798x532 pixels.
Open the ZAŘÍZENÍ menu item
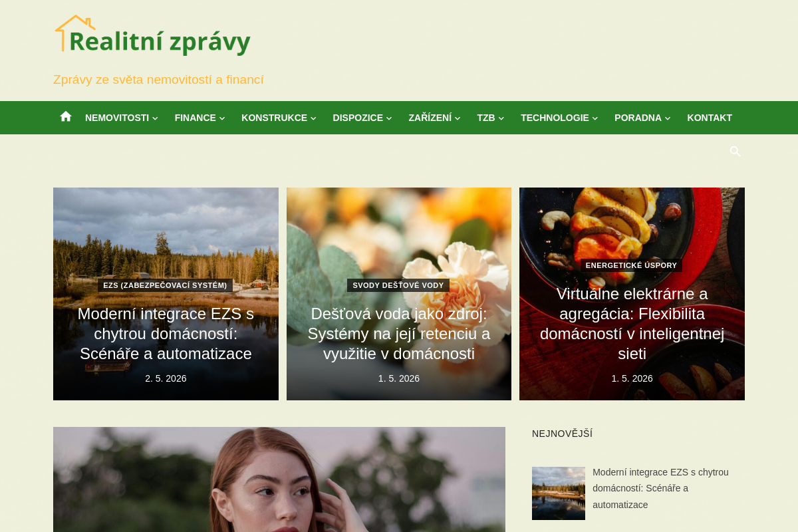tap(430, 118)
